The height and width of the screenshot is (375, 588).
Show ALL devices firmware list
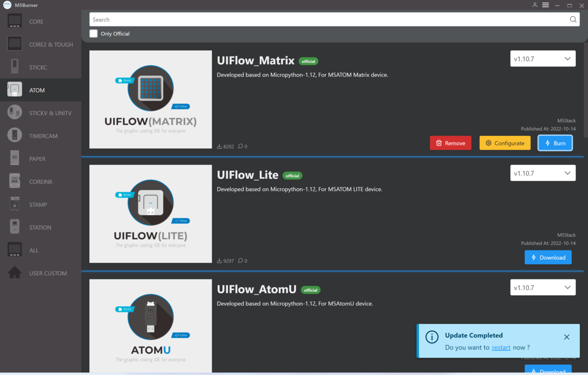(x=41, y=250)
